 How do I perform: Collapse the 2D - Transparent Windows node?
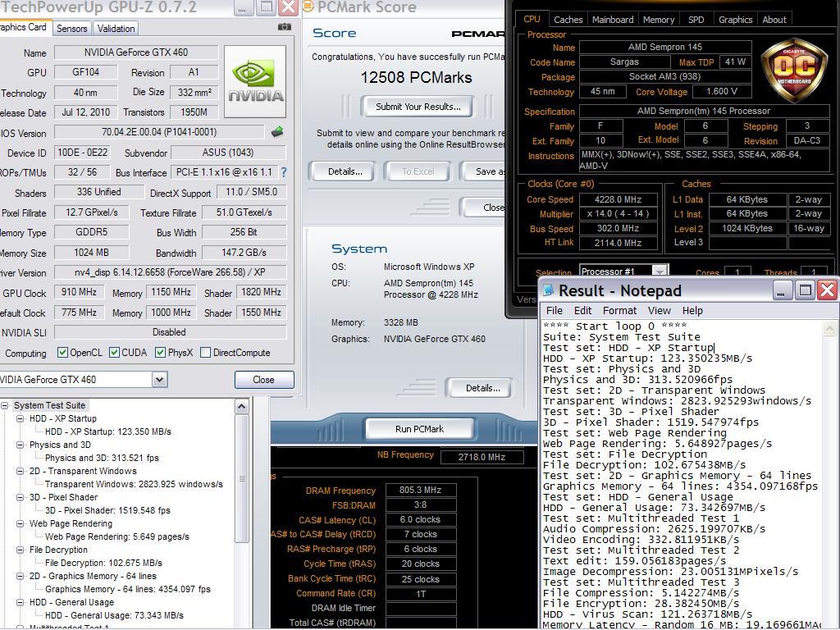pyautogui.click(x=21, y=471)
